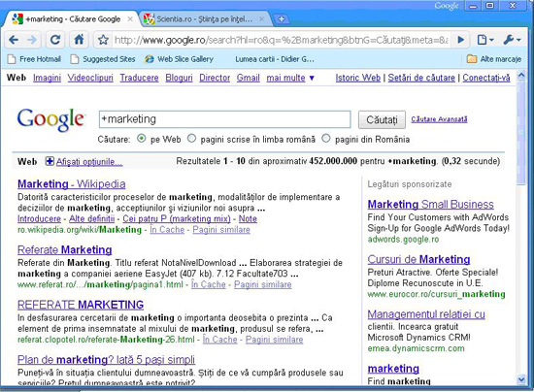Go to the home page via house icon

79,40
